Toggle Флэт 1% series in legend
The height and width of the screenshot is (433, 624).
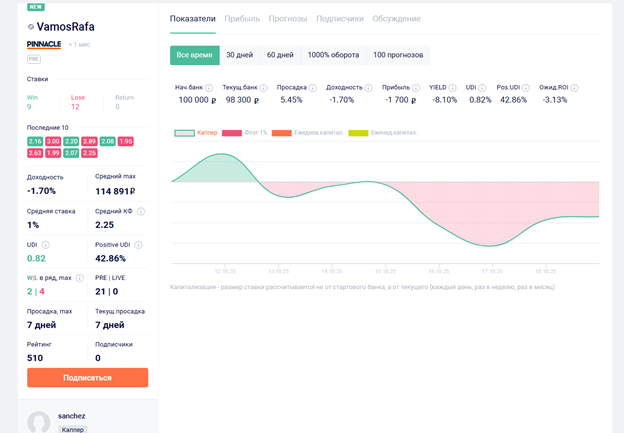pyautogui.click(x=246, y=132)
